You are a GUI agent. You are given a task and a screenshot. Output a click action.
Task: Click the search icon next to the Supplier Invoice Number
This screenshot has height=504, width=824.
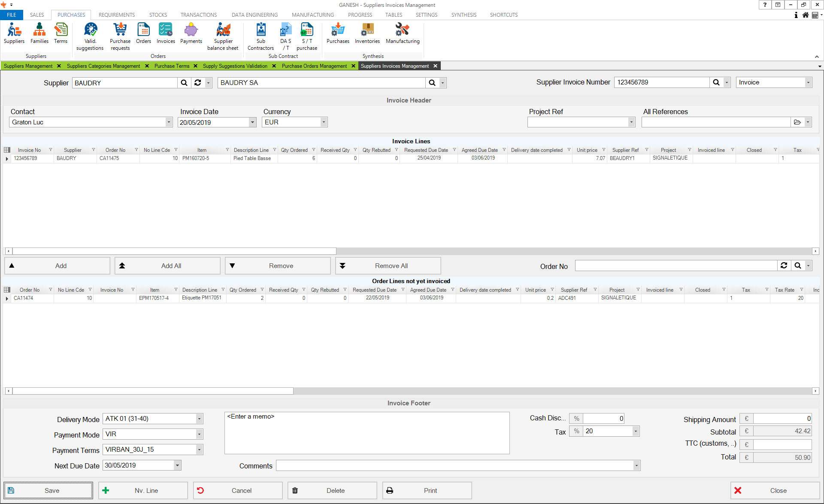click(x=716, y=82)
